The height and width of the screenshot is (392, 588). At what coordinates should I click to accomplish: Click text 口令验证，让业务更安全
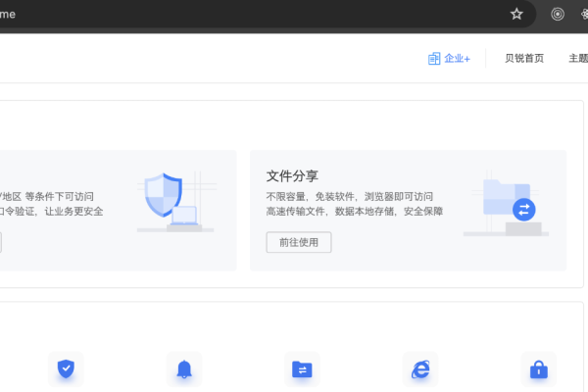coord(51,212)
